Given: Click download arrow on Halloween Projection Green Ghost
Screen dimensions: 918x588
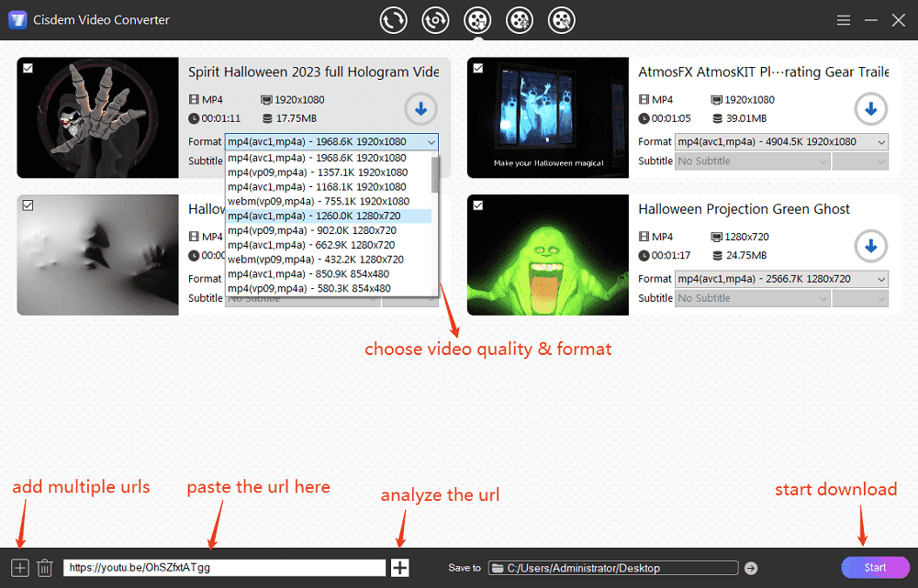Looking at the screenshot, I should pos(870,246).
